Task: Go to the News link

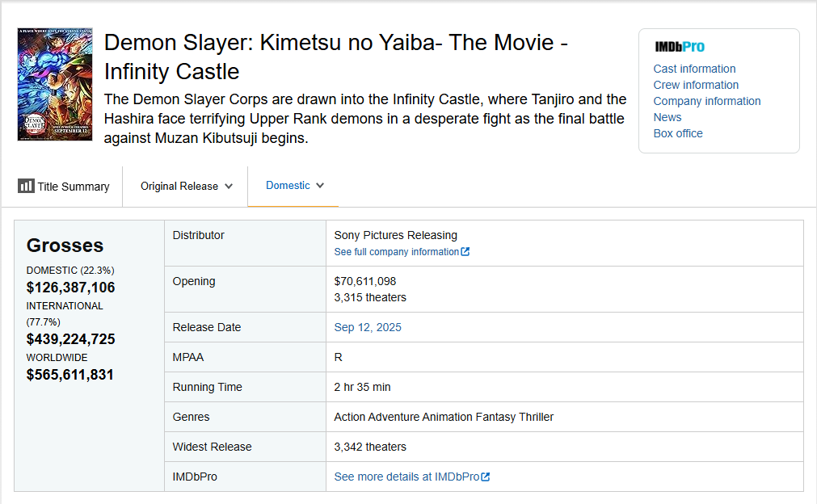Action: (x=667, y=117)
